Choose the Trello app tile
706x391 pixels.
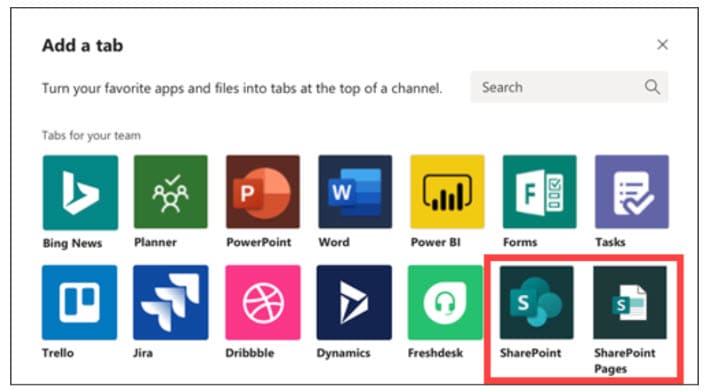coord(80,302)
